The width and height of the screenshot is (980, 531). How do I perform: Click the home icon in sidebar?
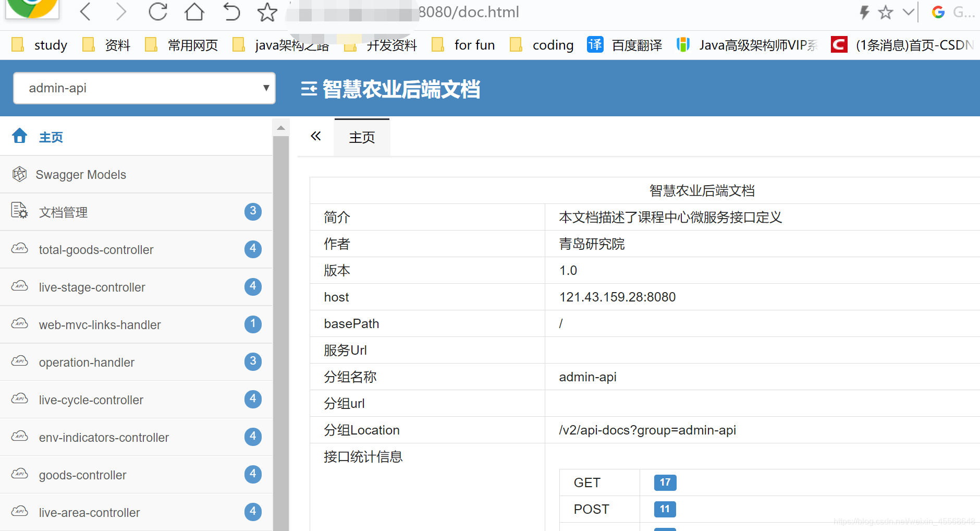[x=20, y=136]
